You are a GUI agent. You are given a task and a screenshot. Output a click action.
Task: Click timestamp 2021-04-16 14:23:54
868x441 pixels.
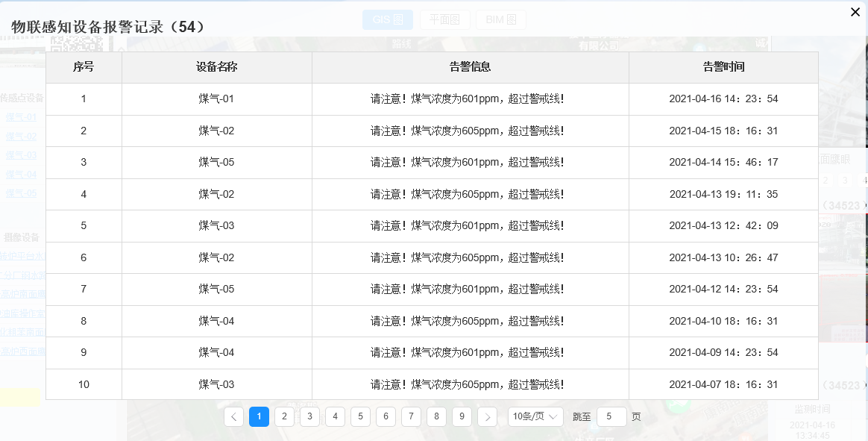[x=723, y=99]
